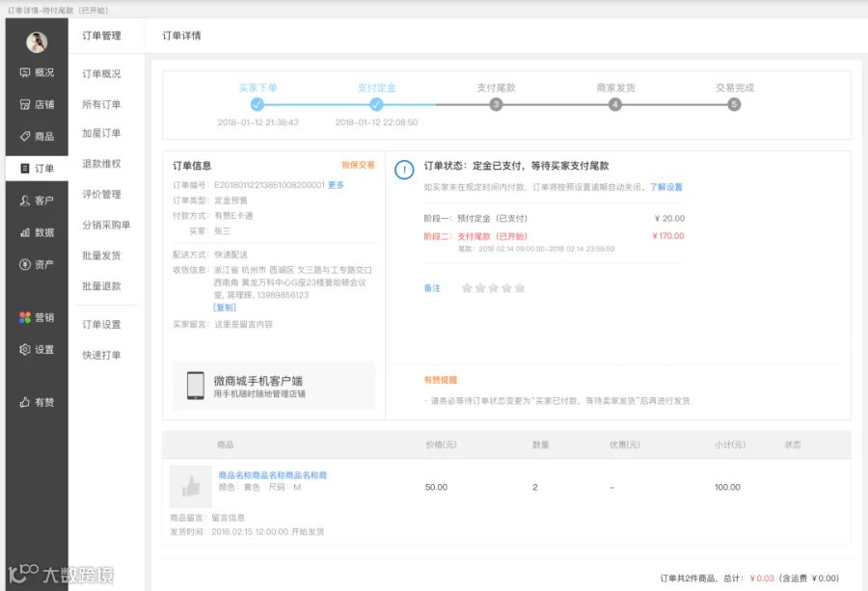This screenshot has width=868, height=591.
Task: Open the 营销 marketing sidebar icon
Action: pyautogui.click(x=25, y=317)
